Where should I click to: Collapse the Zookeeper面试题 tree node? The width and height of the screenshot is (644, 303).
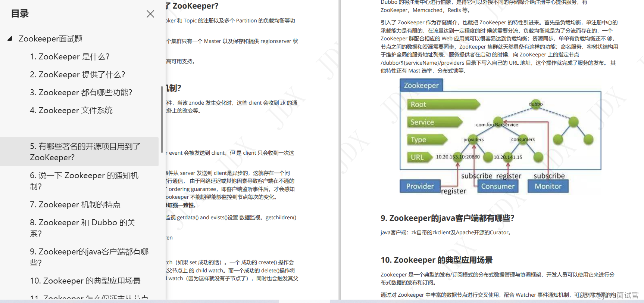[10, 38]
